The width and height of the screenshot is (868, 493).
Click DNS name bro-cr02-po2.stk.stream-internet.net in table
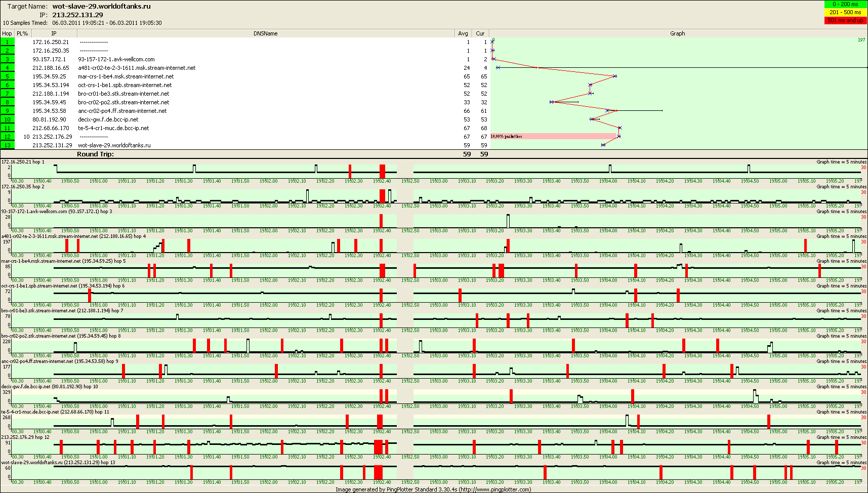click(x=123, y=102)
